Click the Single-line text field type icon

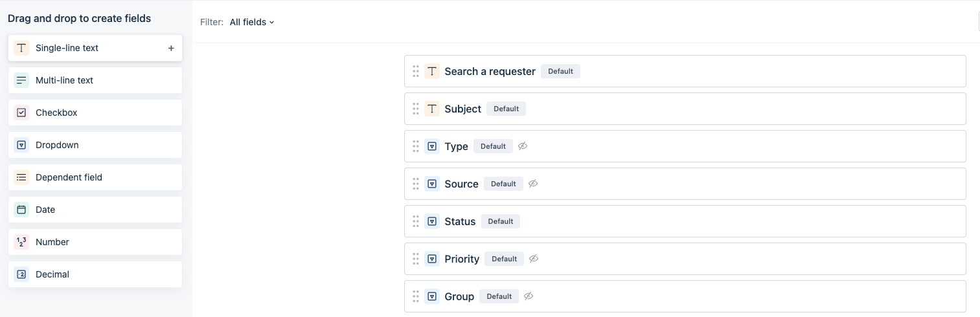(21, 48)
